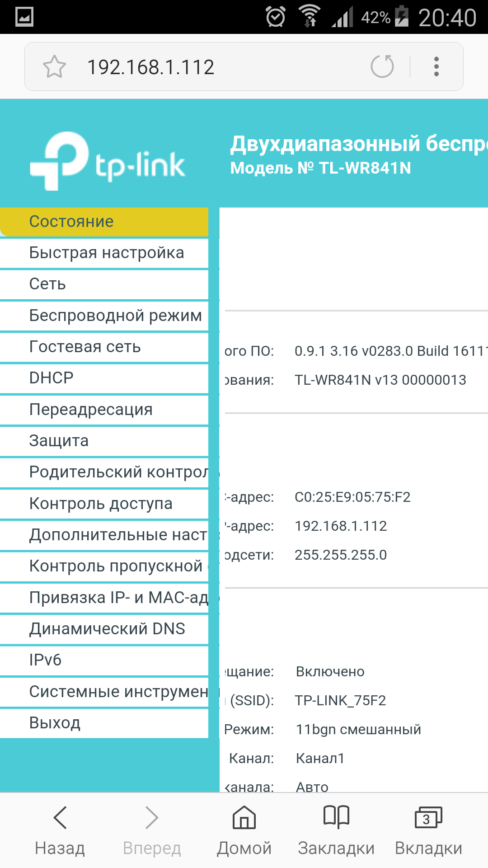
Task: Tap the Wi-Fi status icon
Action: coord(310,16)
